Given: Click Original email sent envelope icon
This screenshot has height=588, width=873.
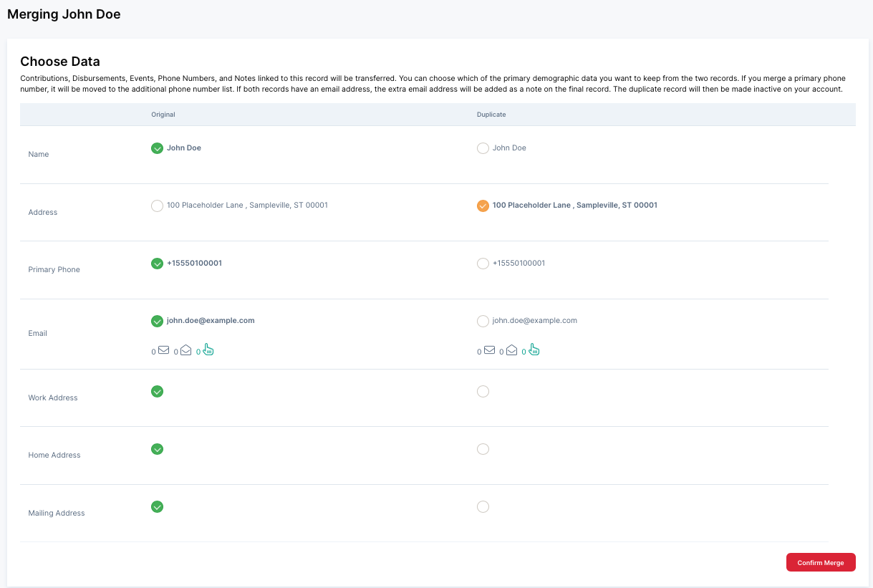Looking at the screenshot, I should click(x=163, y=350).
